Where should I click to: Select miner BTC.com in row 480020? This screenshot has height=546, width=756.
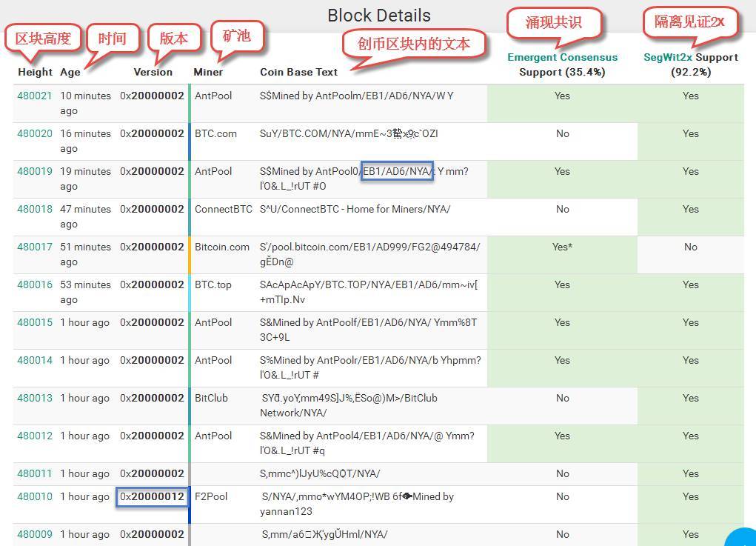(x=215, y=133)
